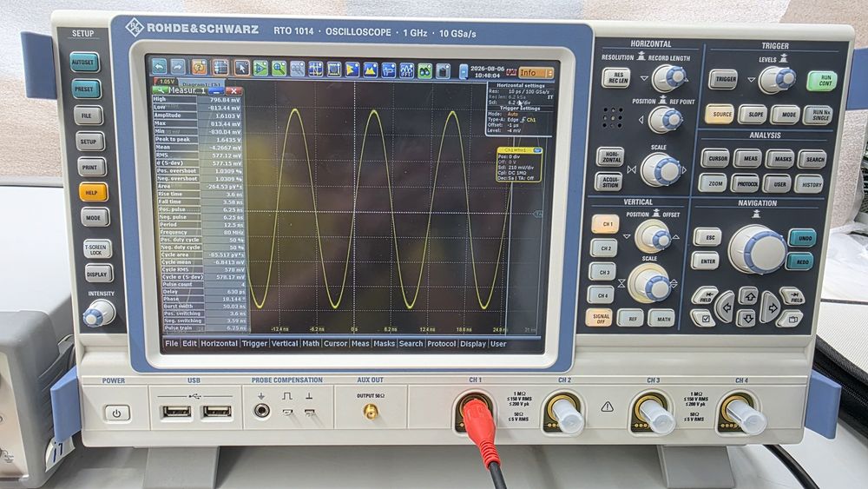This screenshot has width=868, height=489.
Task: Toggle channel with the CH 1 button
Action: point(606,224)
